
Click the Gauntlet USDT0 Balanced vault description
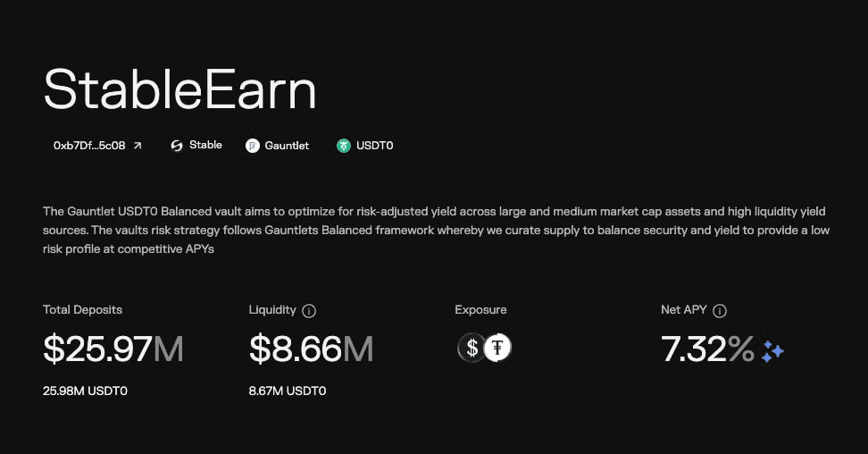click(x=436, y=230)
